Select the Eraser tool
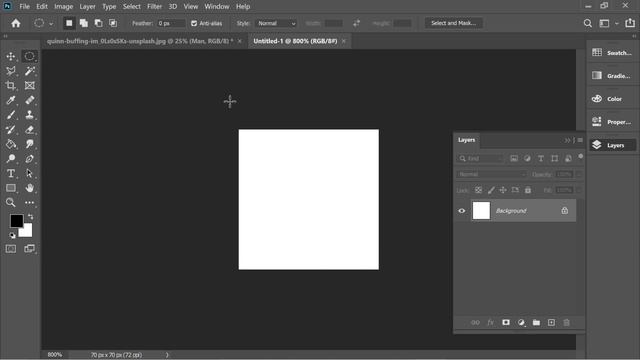 click(29, 130)
